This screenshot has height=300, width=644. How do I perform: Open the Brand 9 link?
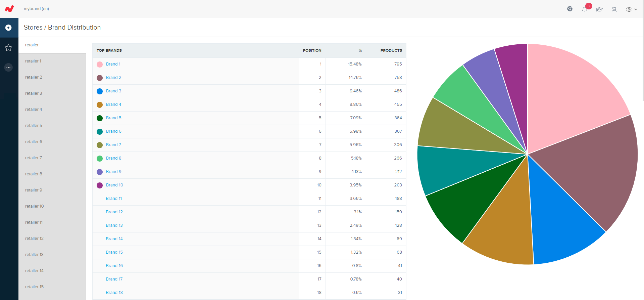pyautogui.click(x=113, y=172)
